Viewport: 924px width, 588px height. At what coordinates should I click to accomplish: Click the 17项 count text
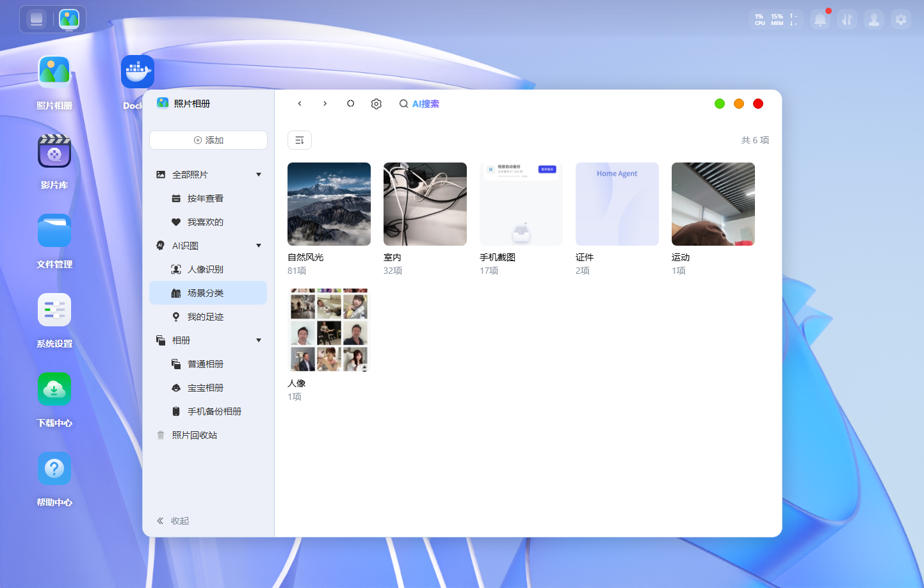pyautogui.click(x=489, y=271)
